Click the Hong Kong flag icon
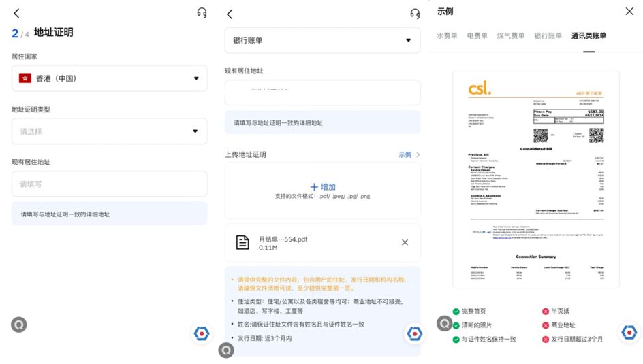The image size is (643, 364). coord(25,78)
